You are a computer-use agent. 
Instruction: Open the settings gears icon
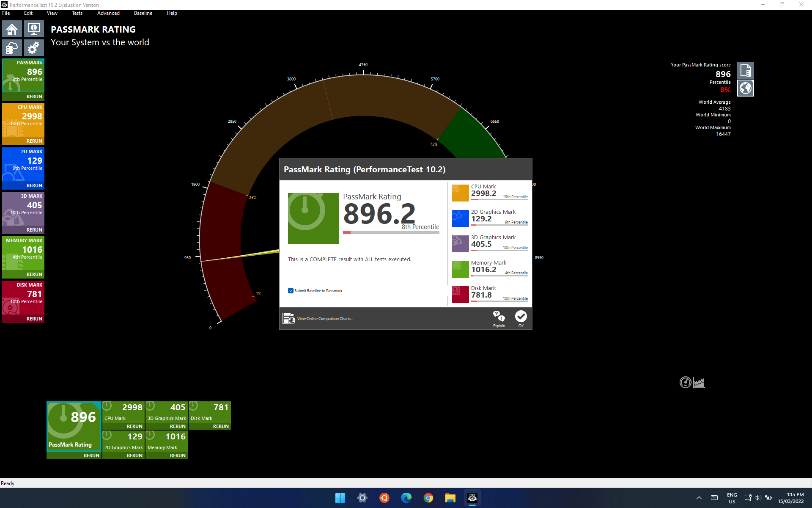click(34, 48)
